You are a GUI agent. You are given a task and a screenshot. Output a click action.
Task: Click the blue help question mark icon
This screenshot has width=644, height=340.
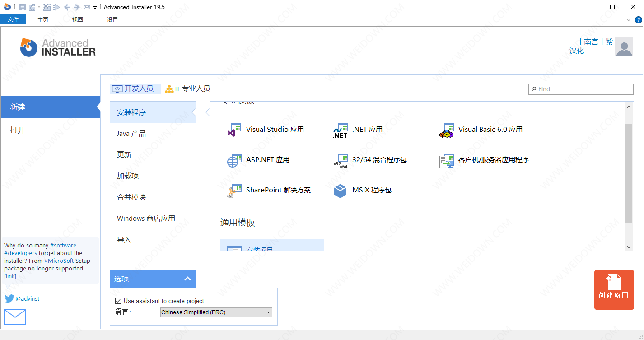[638, 20]
